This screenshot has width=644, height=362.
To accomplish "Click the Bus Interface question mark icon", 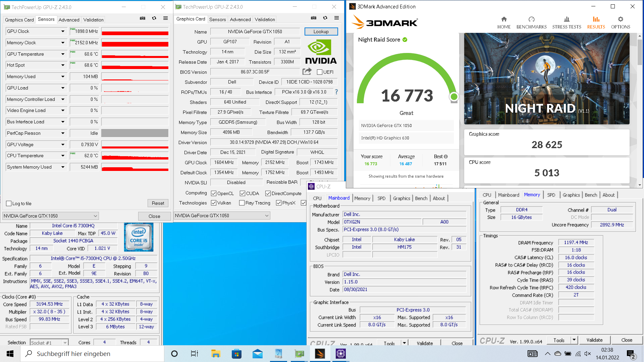I will (336, 92).
